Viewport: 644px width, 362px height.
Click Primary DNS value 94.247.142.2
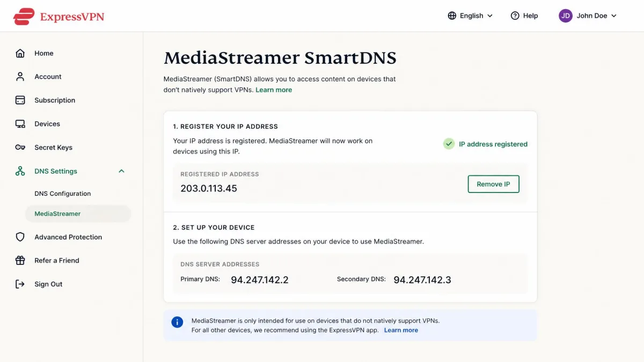260,279
